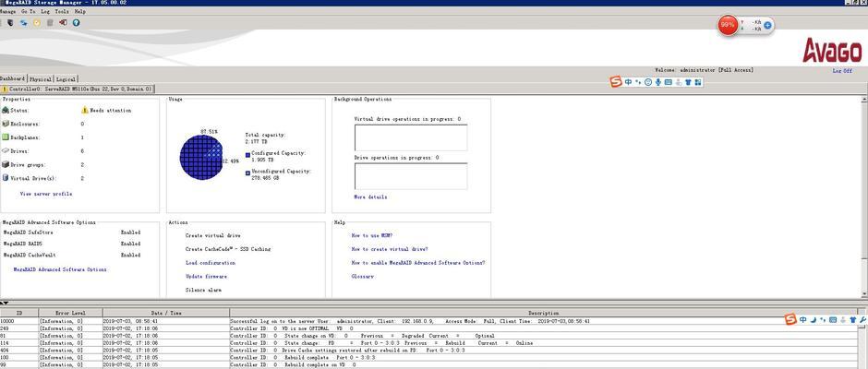Select the Controller0 ServeRAID M5110e tab

78,89
